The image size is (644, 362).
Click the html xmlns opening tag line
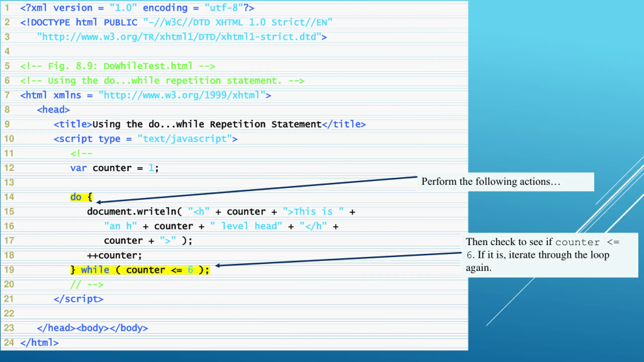[146, 95]
